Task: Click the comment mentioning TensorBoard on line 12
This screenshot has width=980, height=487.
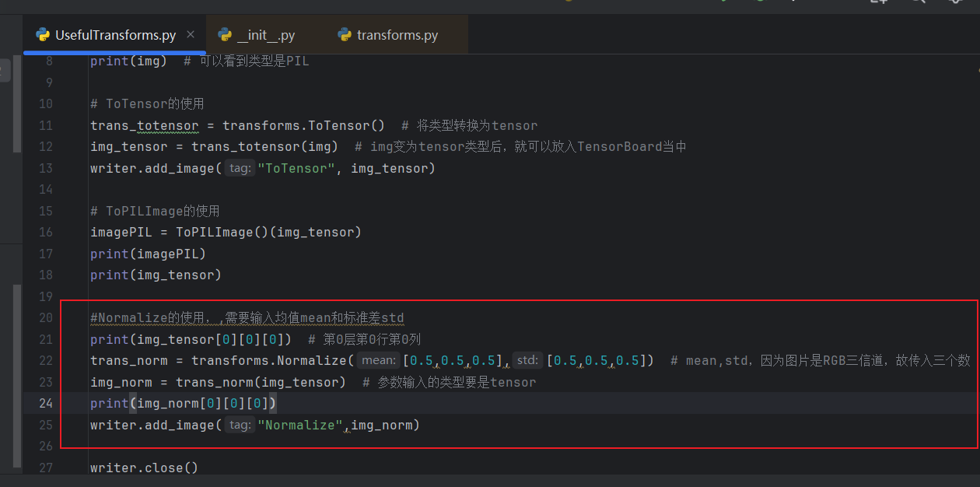Action: tap(520, 146)
